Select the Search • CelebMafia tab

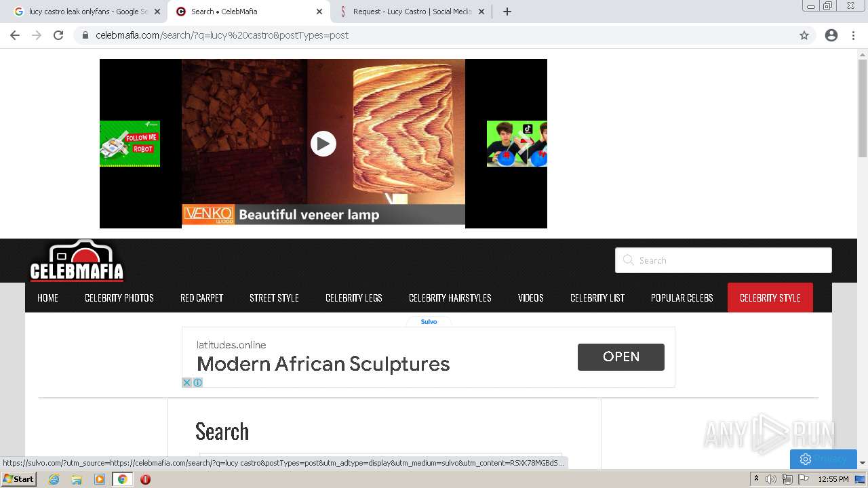250,12
